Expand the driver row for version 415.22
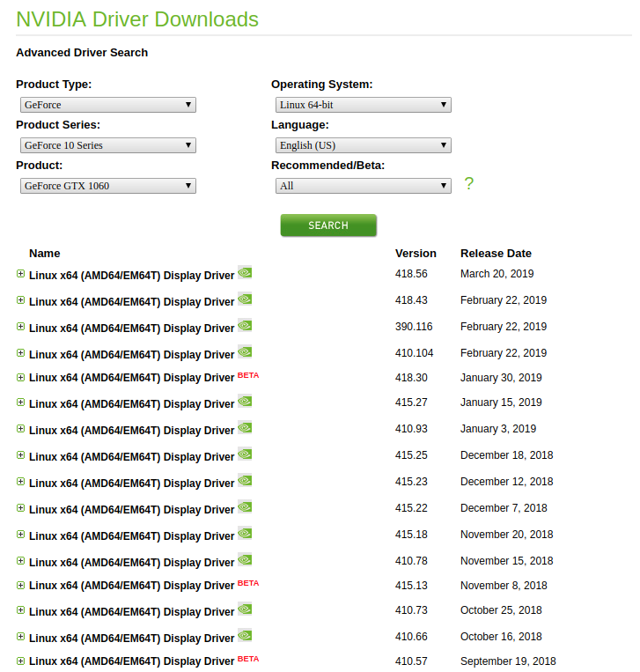The image size is (640, 672). pyautogui.click(x=20, y=508)
